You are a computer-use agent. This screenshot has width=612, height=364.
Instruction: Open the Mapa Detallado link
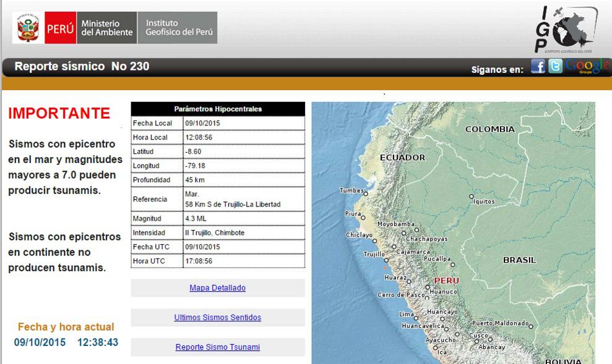217,288
